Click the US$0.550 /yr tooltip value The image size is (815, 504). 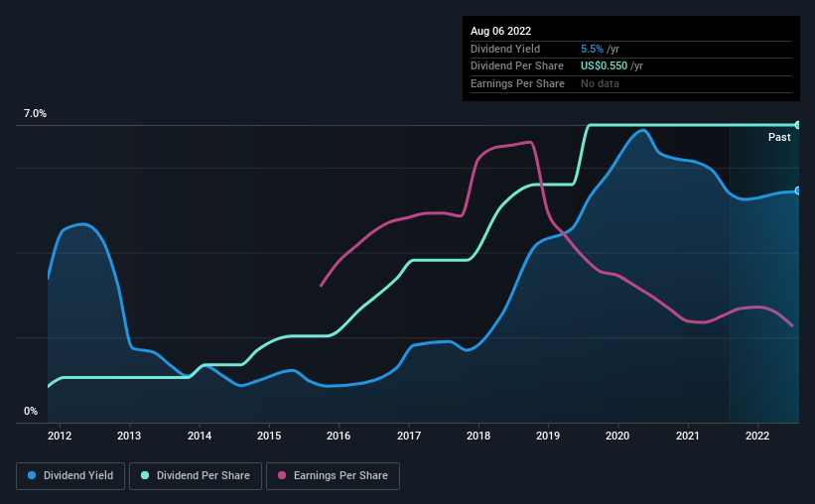click(x=612, y=65)
